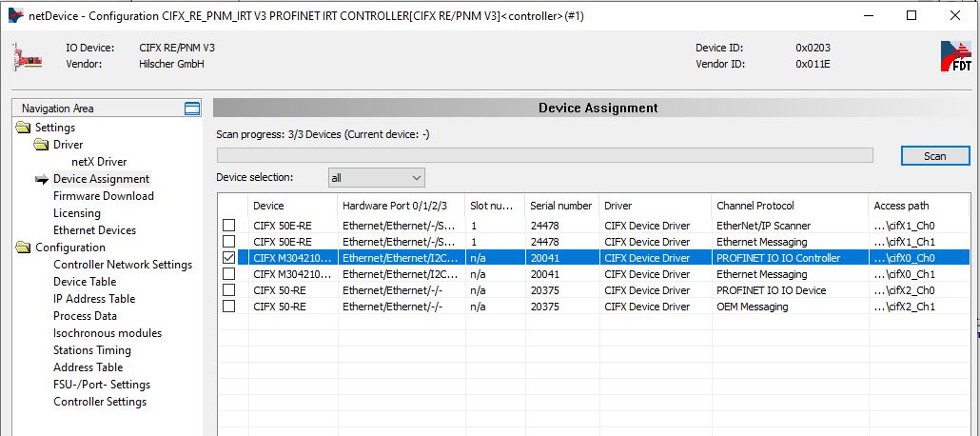Screen dimensions: 980x436
Task: Check the cifX0_Ch1 Ethernet Messaging row checkbox
Action: click(229, 274)
